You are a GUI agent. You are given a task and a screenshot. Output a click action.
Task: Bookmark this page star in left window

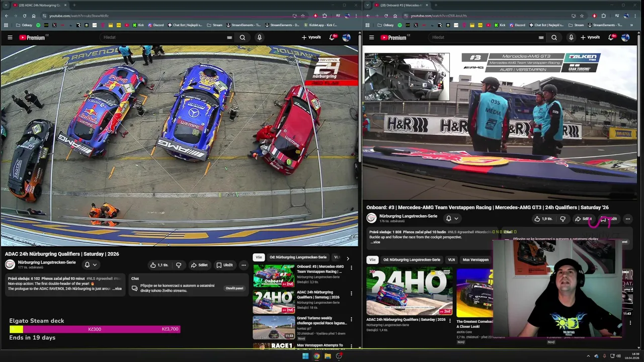pyautogui.click(x=303, y=16)
